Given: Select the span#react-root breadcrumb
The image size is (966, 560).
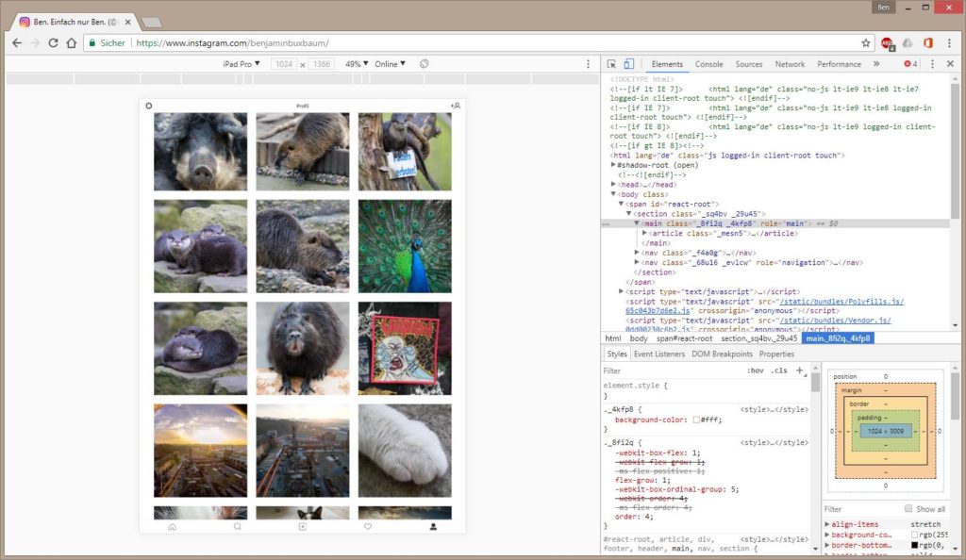Looking at the screenshot, I should point(684,338).
